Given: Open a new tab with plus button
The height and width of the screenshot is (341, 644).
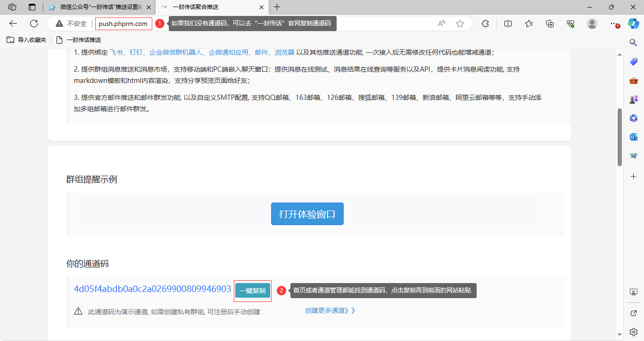Looking at the screenshot, I should 277,7.
